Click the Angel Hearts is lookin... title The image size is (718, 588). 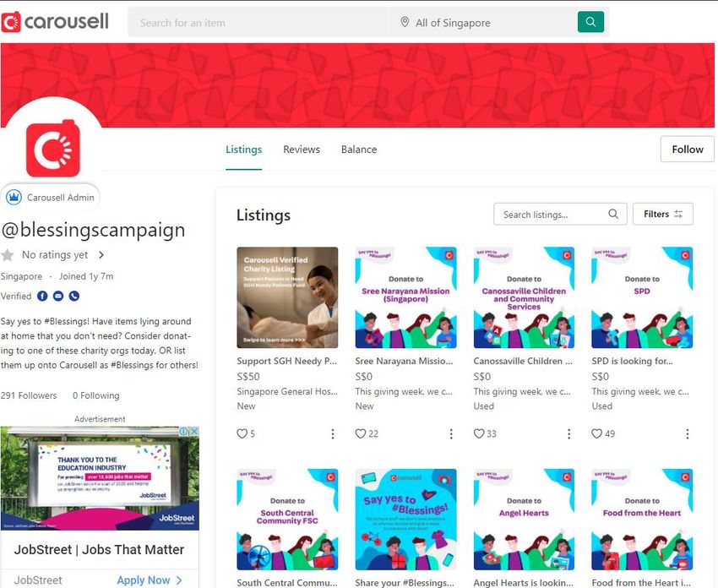click(524, 582)
